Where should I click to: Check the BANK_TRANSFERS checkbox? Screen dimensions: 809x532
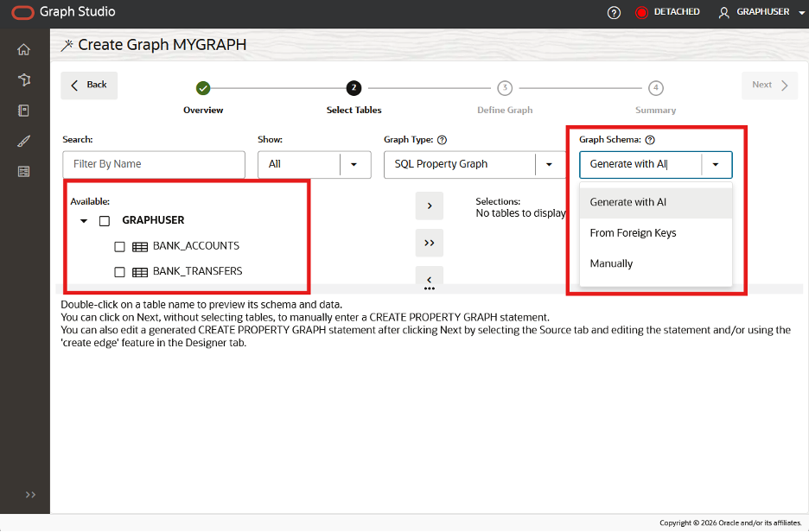click(119, 272)
